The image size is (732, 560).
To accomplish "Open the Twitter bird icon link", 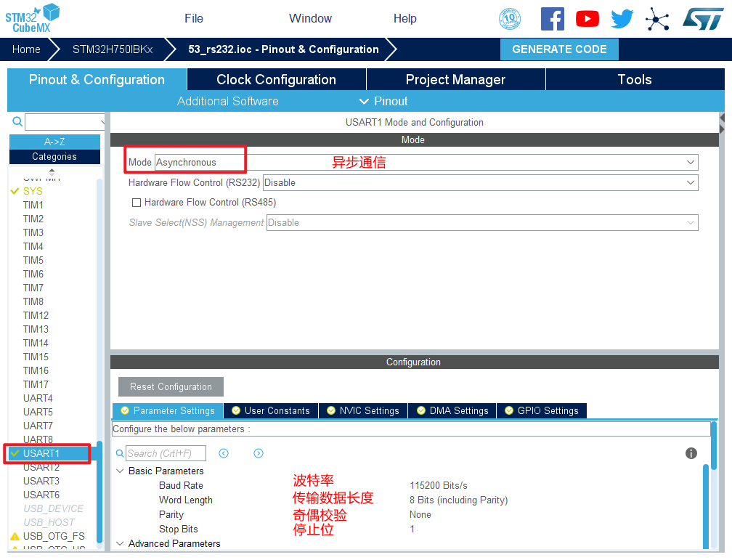I will 622,19.
